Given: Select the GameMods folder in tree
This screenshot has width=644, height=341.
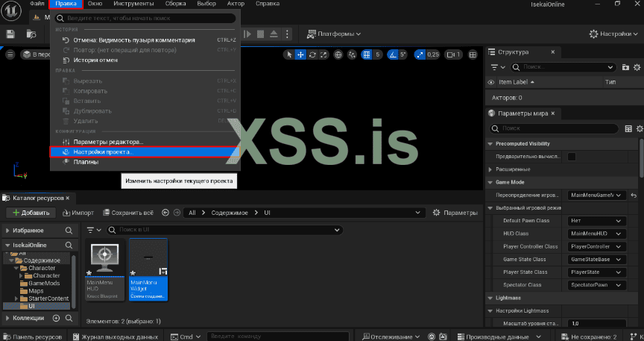Looking at the screenshot, I should (44, 284).
